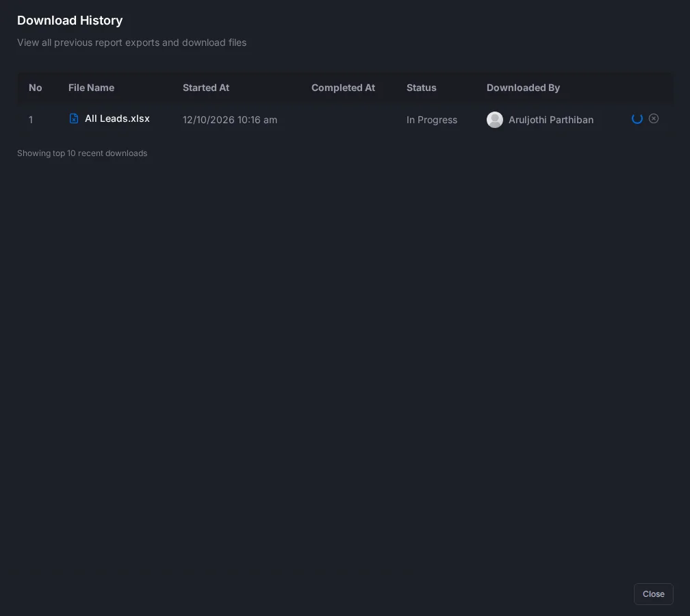The width and height of the screenshot is (690, 616).
Task: Click the File Name column header
Action: (x=91, y=88)
